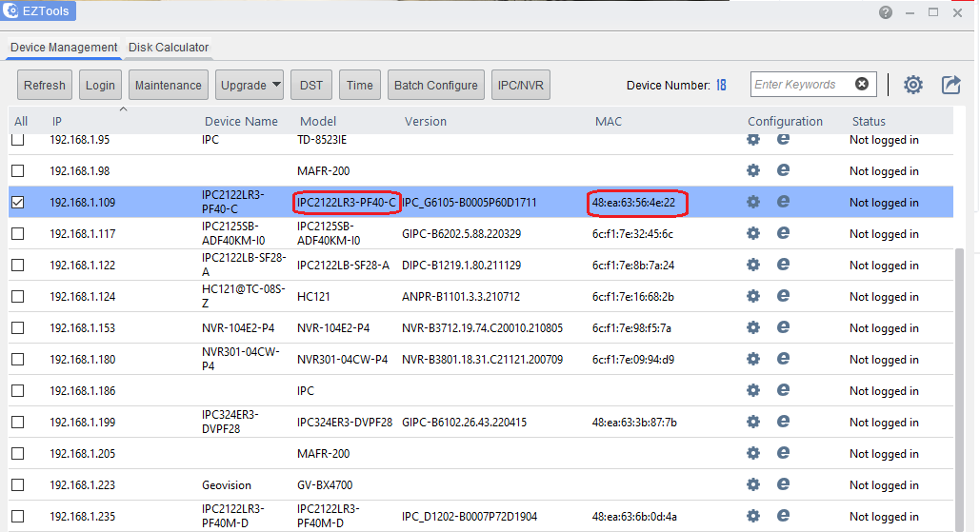Image resolution: width=980 pixels, height=532 pixels.
Task: Open web page icon for 192.168.1.98
Action: tap(783, 169)
